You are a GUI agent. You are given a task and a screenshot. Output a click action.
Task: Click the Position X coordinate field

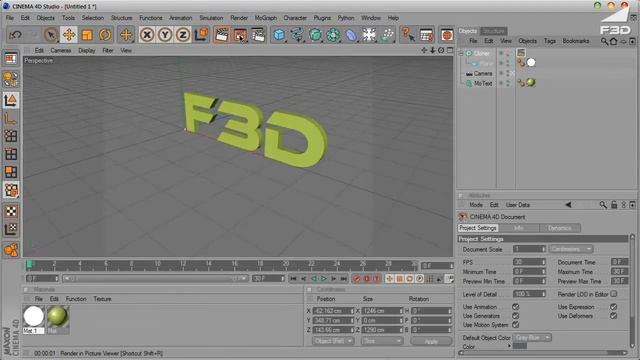click(x=333, y=311)
